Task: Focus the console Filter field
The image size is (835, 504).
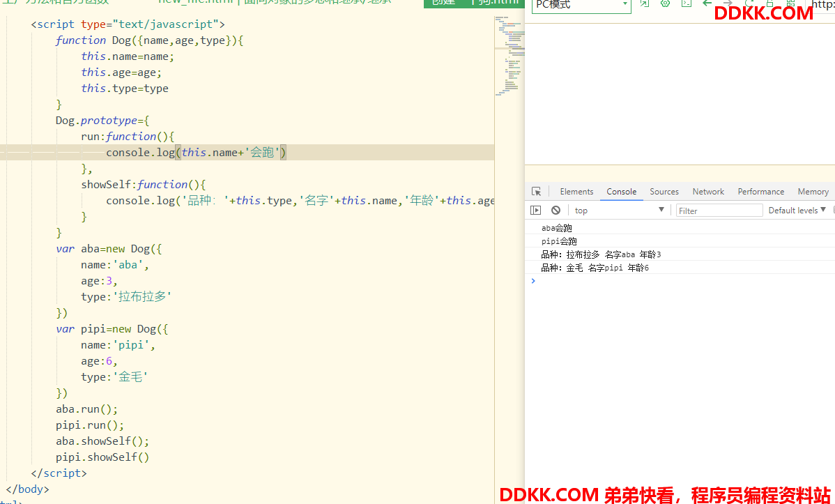Action: pyautogui.click(x=719, y=211)
